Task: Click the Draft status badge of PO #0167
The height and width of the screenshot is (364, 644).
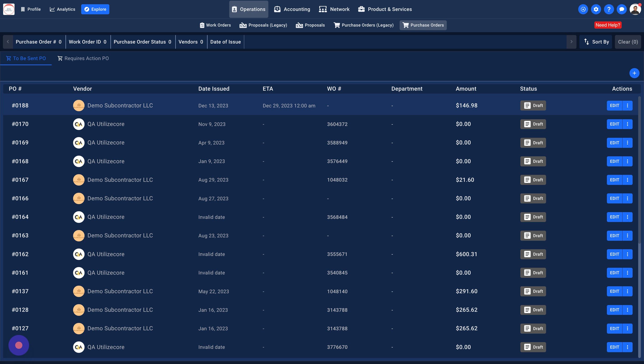Action: coord(533,180)
